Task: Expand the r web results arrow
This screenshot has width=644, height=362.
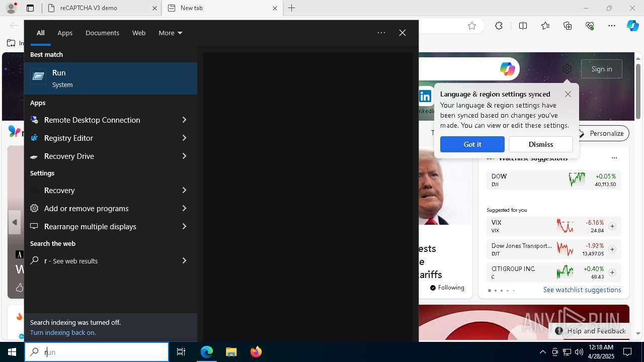Action: click(x=184, y=260)
